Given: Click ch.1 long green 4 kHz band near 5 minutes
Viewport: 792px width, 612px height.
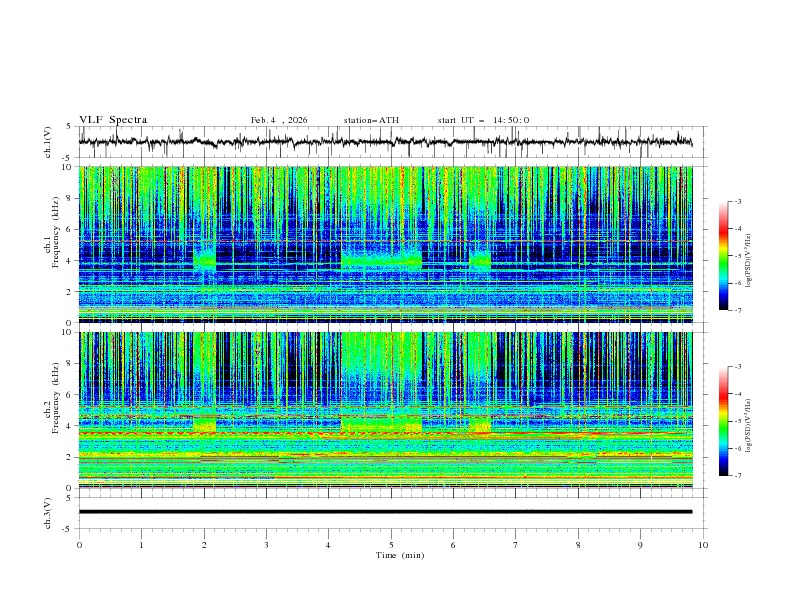Looking at the screenshot, I should pyautogui.click(x=381, y=260).
